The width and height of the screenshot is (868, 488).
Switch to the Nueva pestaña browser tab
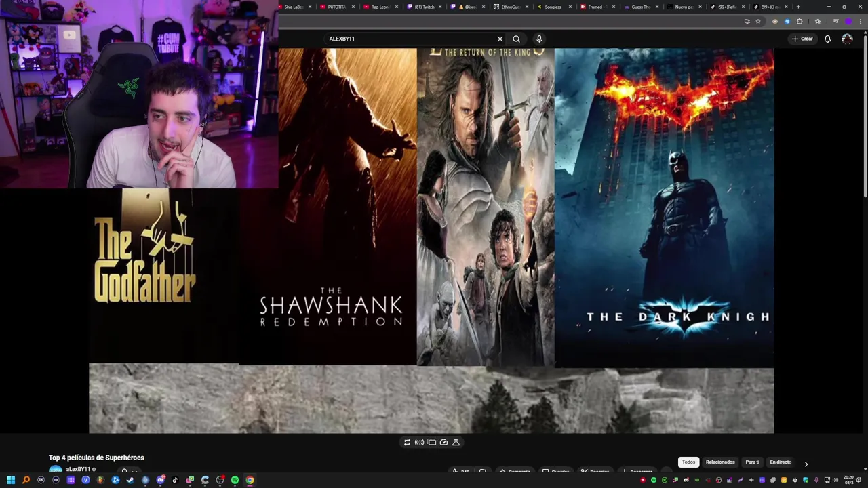click(684, 7)
